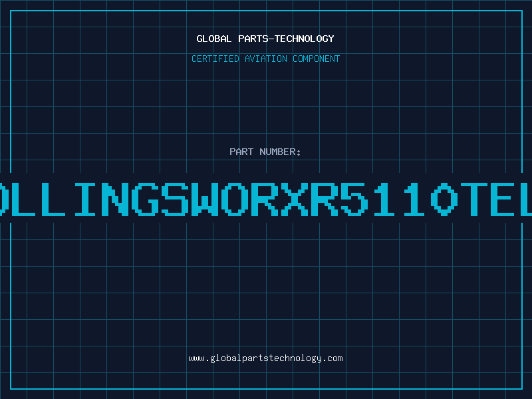The image size is (532, 399).
Task: Click the GLOBAL PARTS-TECHNOLOGY heading
Action: (x=265, y=39)
